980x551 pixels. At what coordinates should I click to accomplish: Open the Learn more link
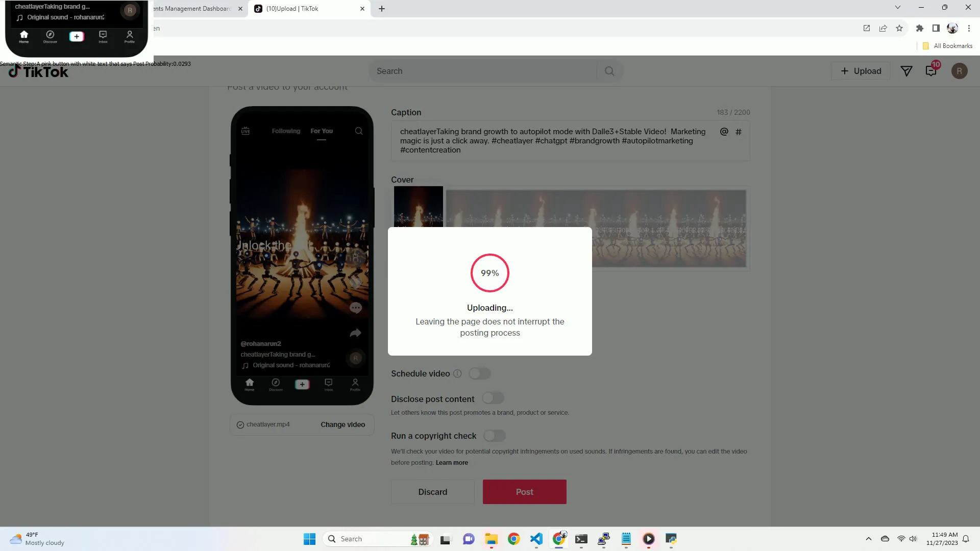pyautogui.click(x=452, y=463)
